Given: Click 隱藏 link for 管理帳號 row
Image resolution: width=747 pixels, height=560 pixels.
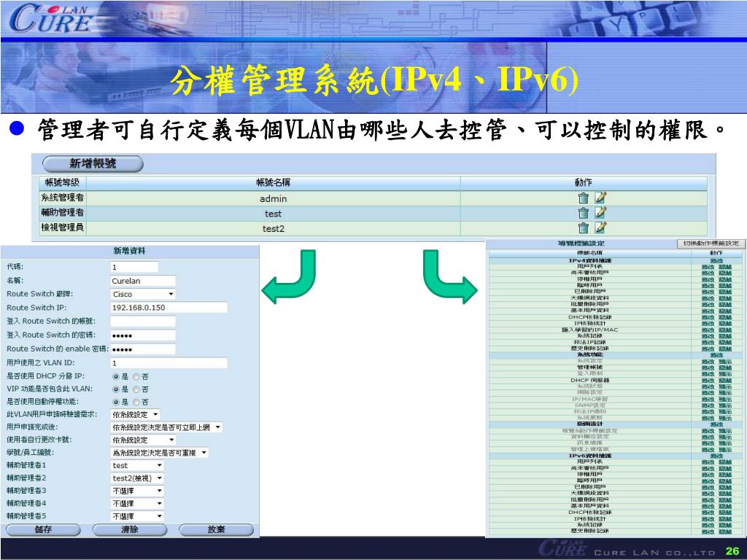Looking at the screenshot, I should coord(725,367).
